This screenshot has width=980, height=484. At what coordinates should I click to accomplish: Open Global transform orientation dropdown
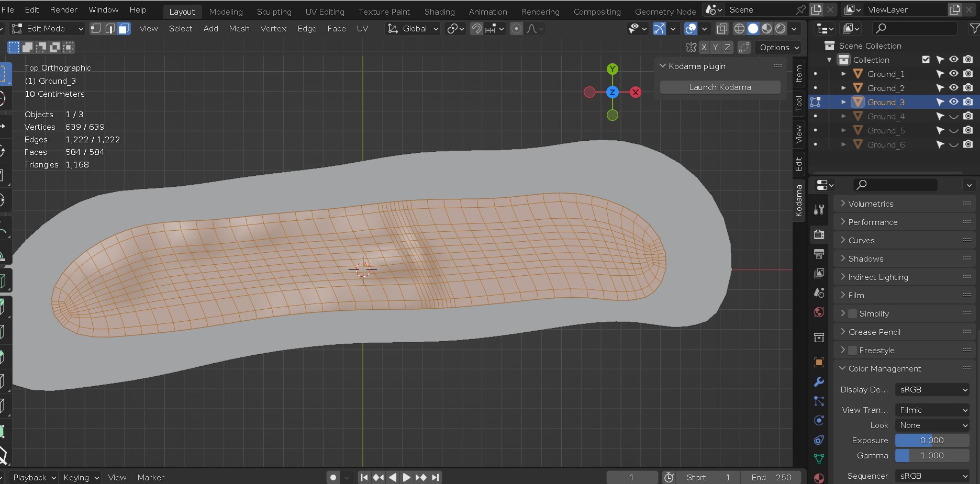(x=413, y=29)
